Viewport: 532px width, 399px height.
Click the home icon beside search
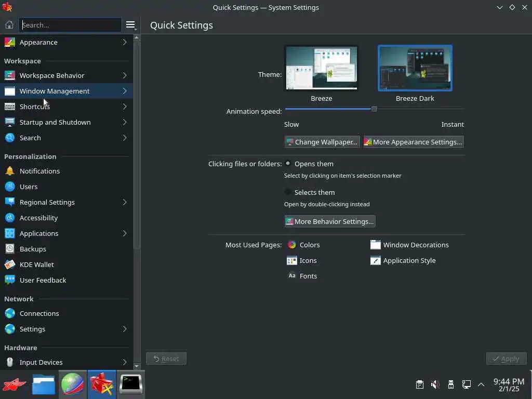tap(9, 25)
